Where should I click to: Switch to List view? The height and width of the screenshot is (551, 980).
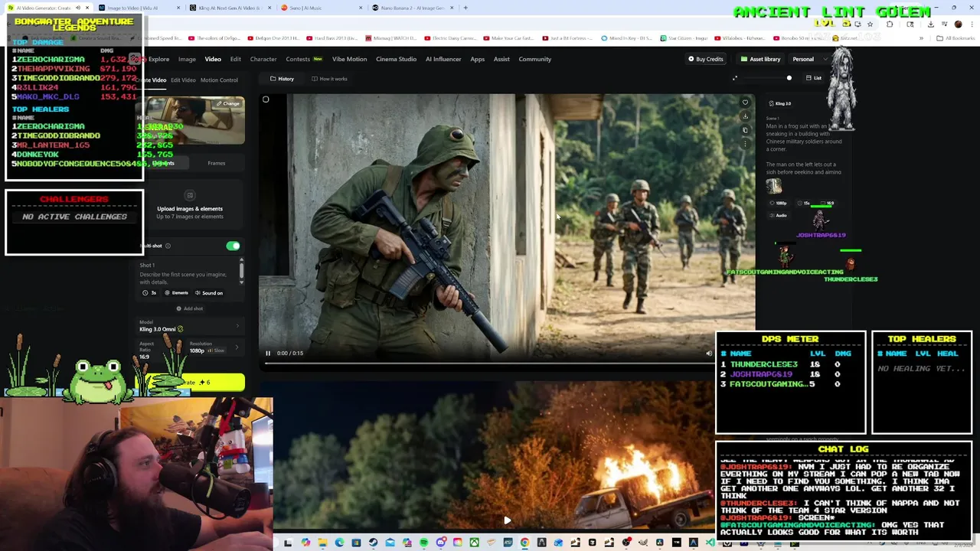coord(813,78)
